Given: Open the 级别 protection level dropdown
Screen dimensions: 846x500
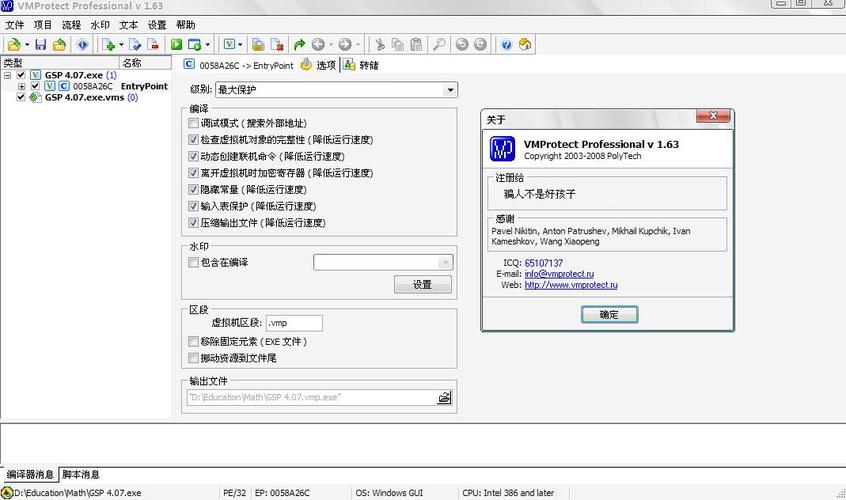Looking at the screenshot, I should tap(450, 90).
